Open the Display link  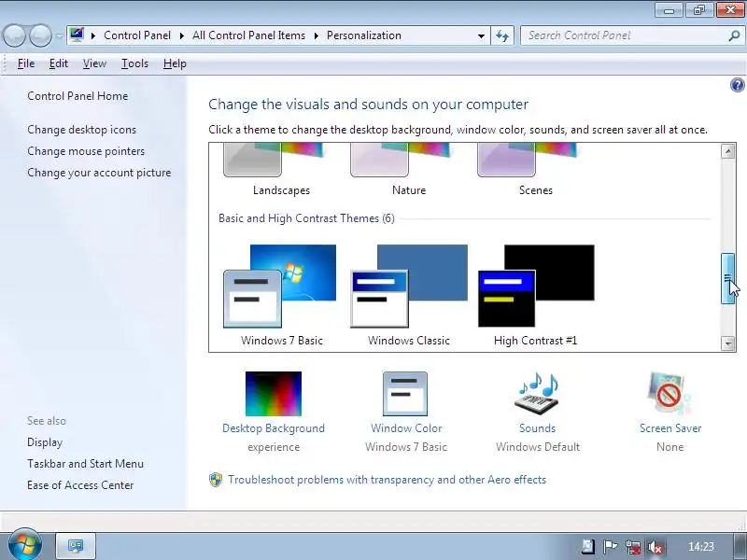[45, 442]
